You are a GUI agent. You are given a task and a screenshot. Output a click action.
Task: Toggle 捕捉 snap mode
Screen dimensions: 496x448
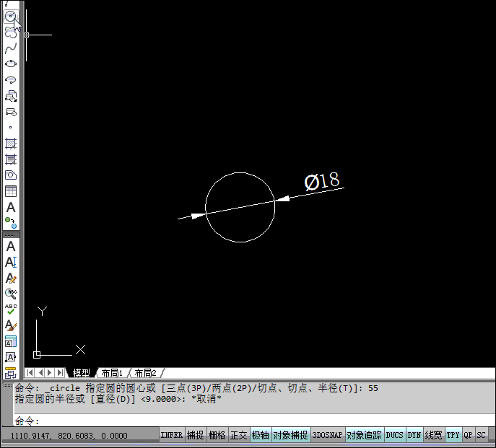(196, 435)
